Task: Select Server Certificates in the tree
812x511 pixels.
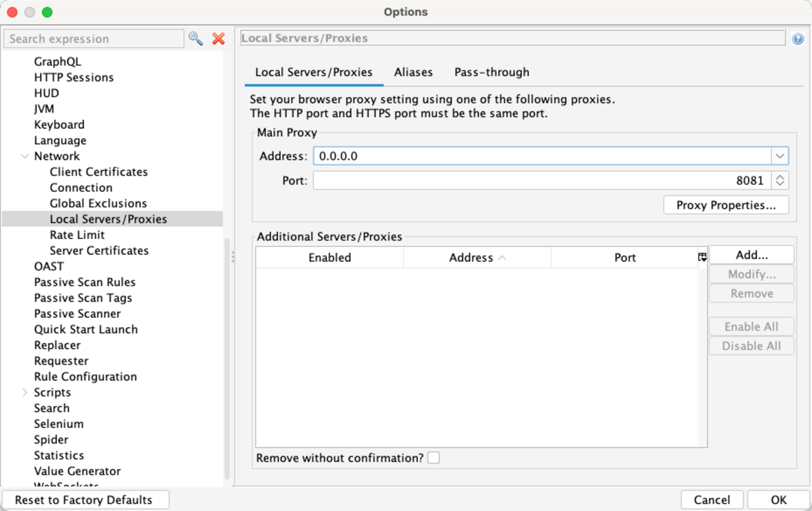Action: (99, 251)
